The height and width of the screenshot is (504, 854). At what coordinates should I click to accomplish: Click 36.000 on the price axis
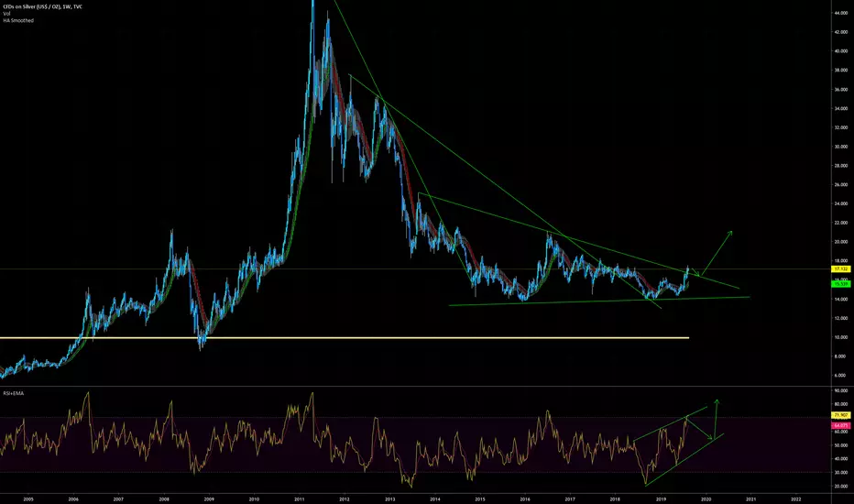pos(840,90)
